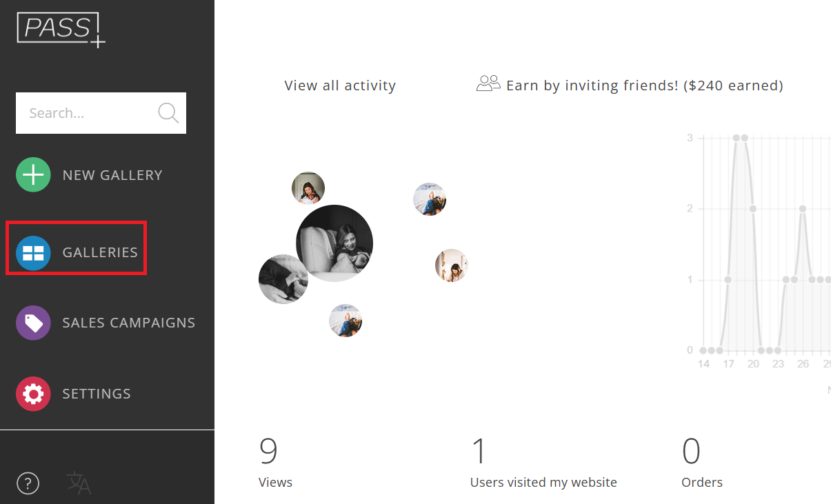This screenshot has width=831, height=504.
Task: Open the SALES CAMPAIGNS menu item
Action: click(x=129, y=323)
